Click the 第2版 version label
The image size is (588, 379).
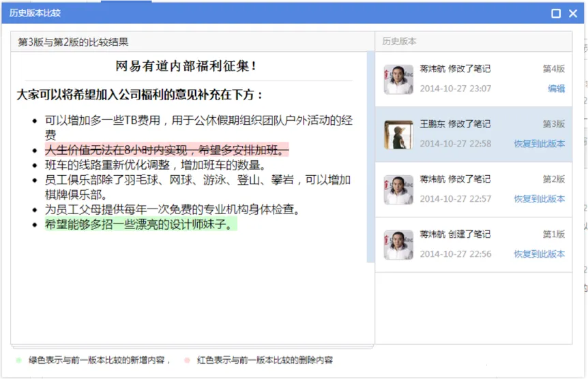(554, 179)
